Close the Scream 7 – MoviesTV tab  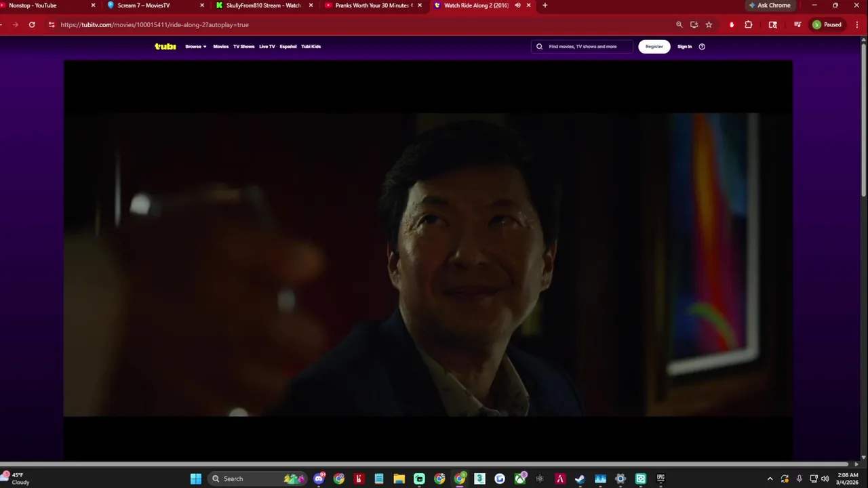pos(202,5)
